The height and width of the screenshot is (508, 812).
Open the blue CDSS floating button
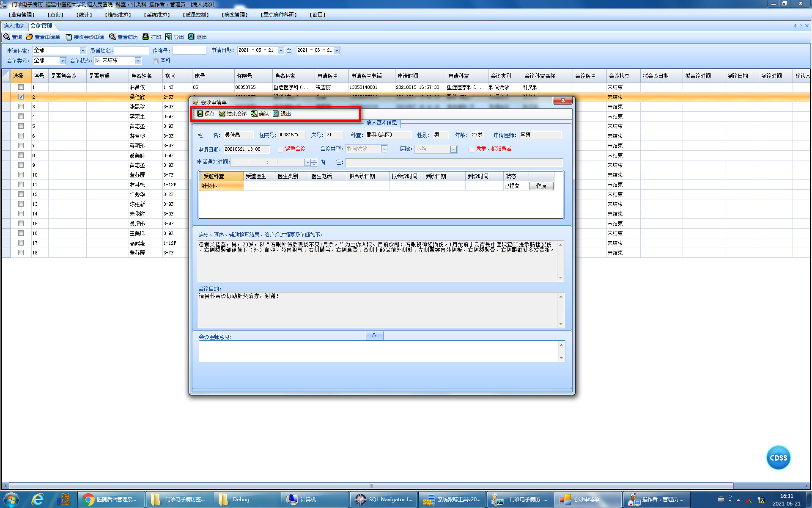click(x=778, y=458)
